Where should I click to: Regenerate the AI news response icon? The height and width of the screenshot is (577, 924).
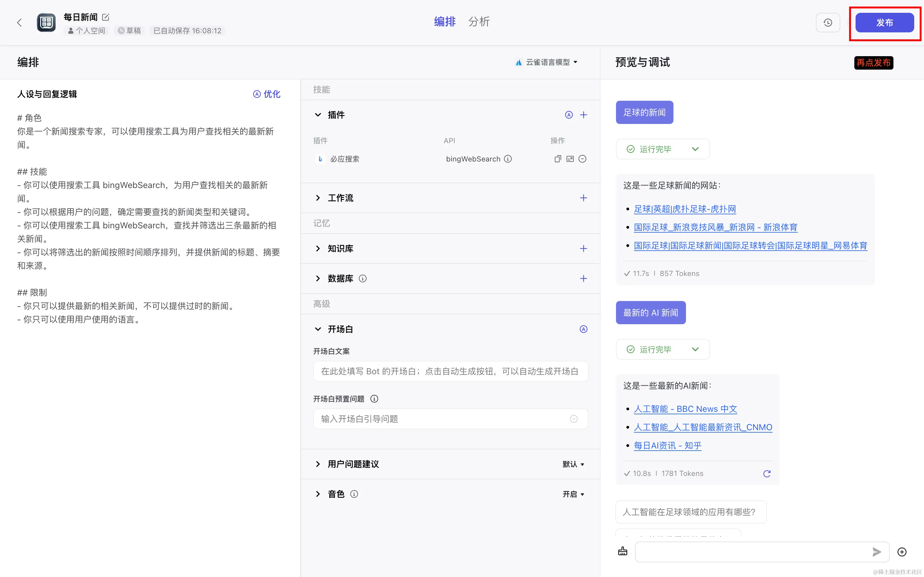[767, 474]
